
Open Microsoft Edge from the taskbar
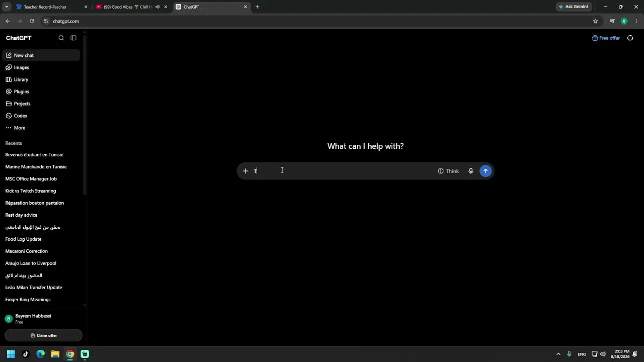coord(41,354)
